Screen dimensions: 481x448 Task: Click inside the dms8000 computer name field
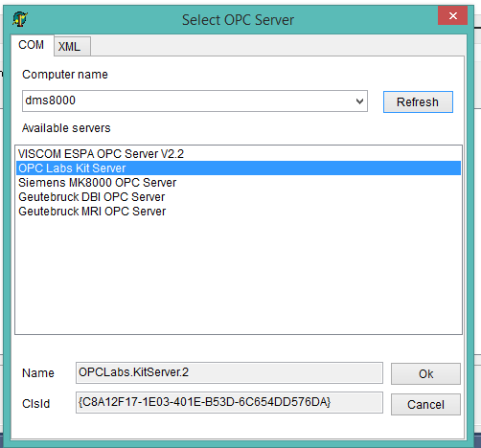click(x=189, y=101)
